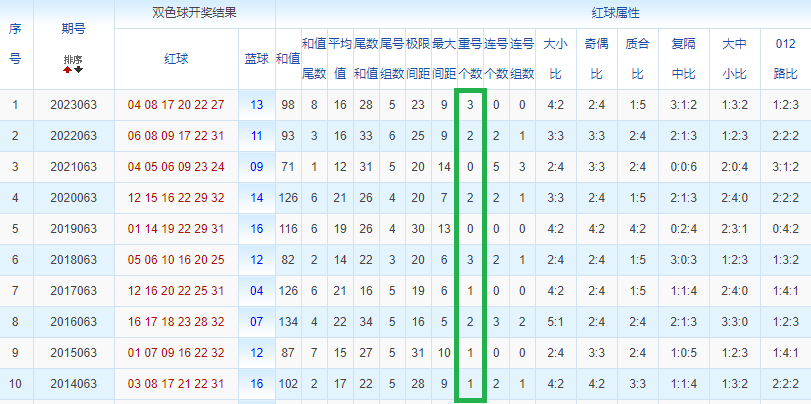This screenshot has height=404, width=811.
Task: Click the 重号个数 column header
Action: [x=470, y=59]
